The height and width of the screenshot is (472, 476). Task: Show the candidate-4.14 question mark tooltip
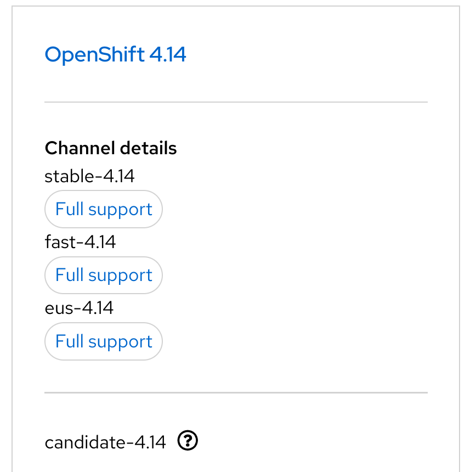point(188,441)
